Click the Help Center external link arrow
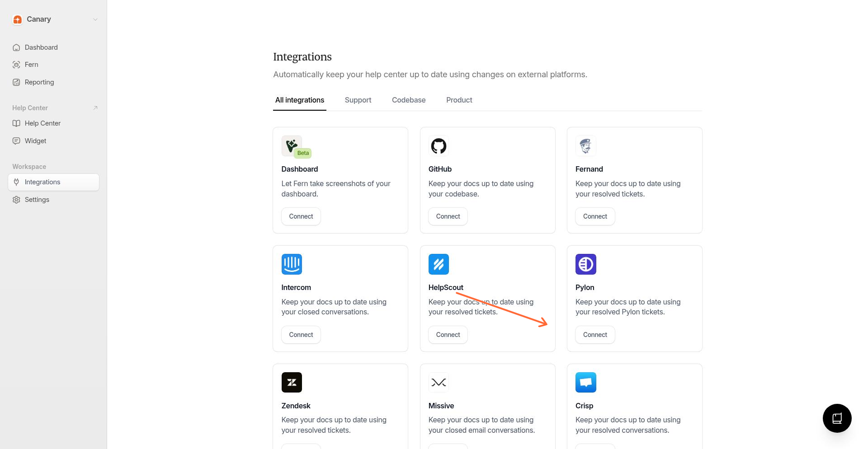The height and width of the screenshot is (449, 868). point(95,108)
